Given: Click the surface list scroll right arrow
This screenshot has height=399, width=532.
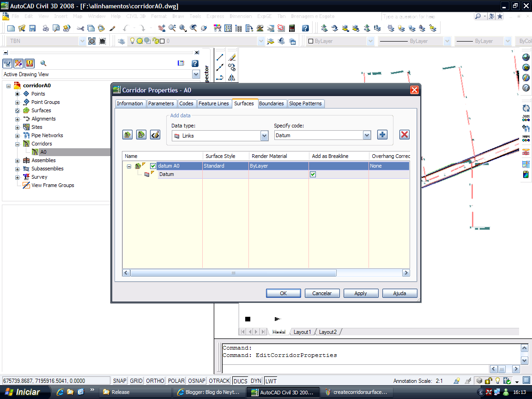Looking at the screenshot, I should tap(406, 273).
